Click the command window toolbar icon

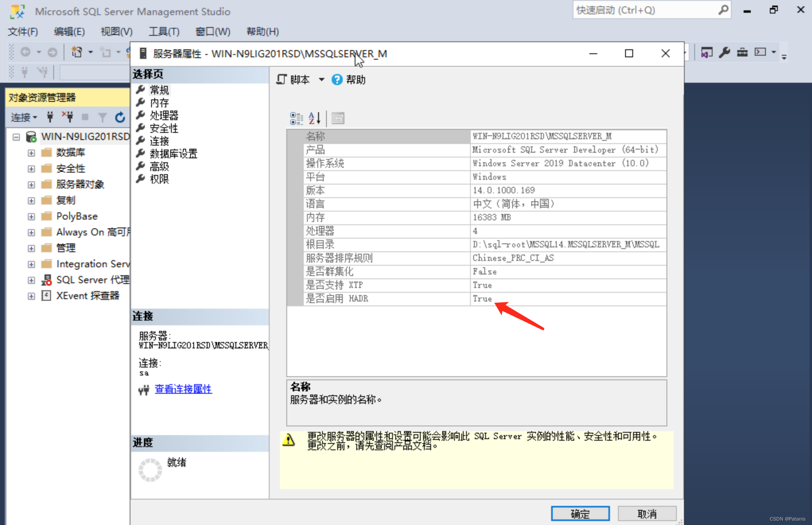[760, 52]
